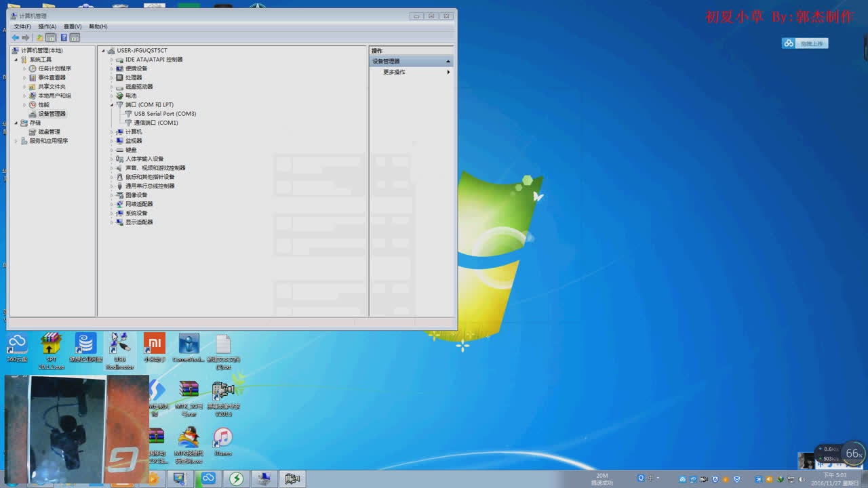This screenshot has height=488, width=868.
Task: Expand IDE ATA/ATAPI 控制器 category
Action: 113,60
